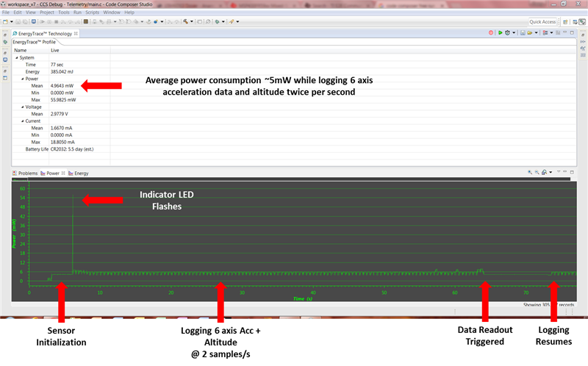Click the New file toolbar icon
Viewport: 588px width, 366px height.
click(5, 22)
